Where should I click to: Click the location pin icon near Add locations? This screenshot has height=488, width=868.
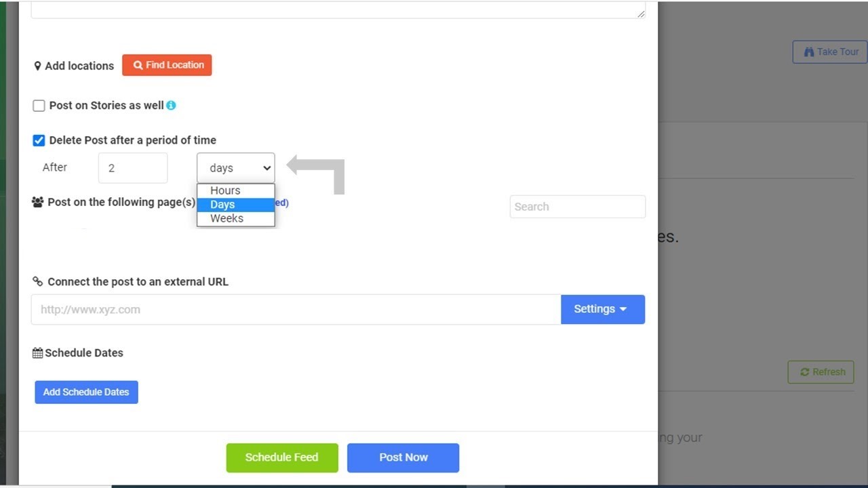(x=37, y=66)
